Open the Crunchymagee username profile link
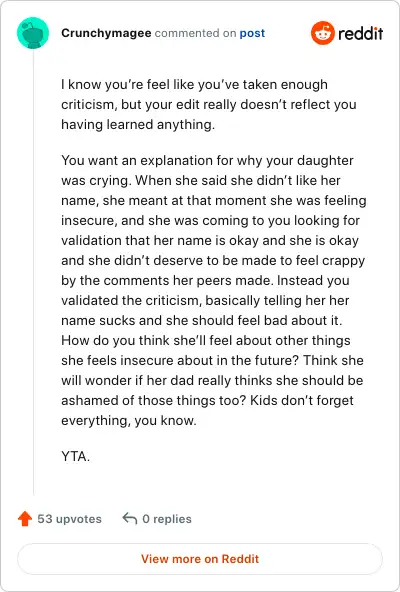 (106, 33)
